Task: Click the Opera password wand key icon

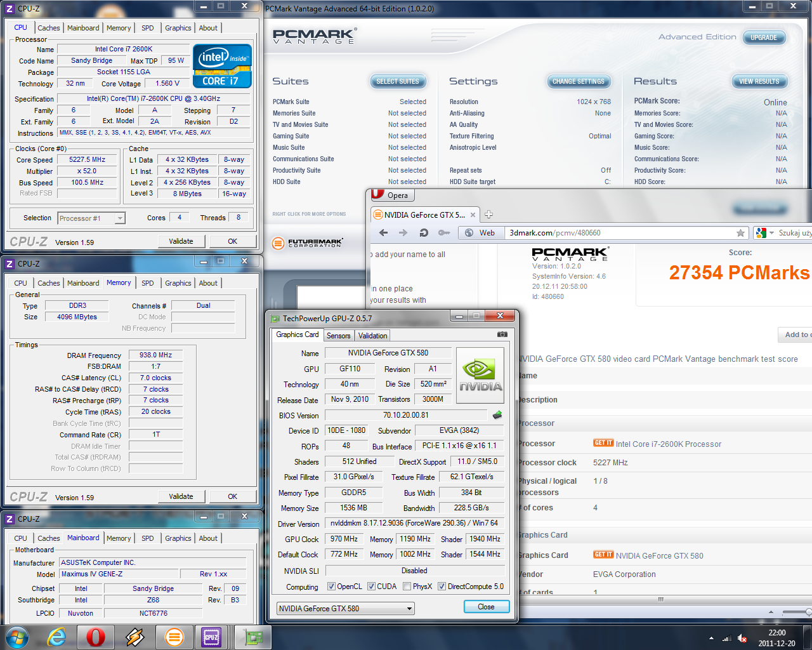Action: (444, 233)
